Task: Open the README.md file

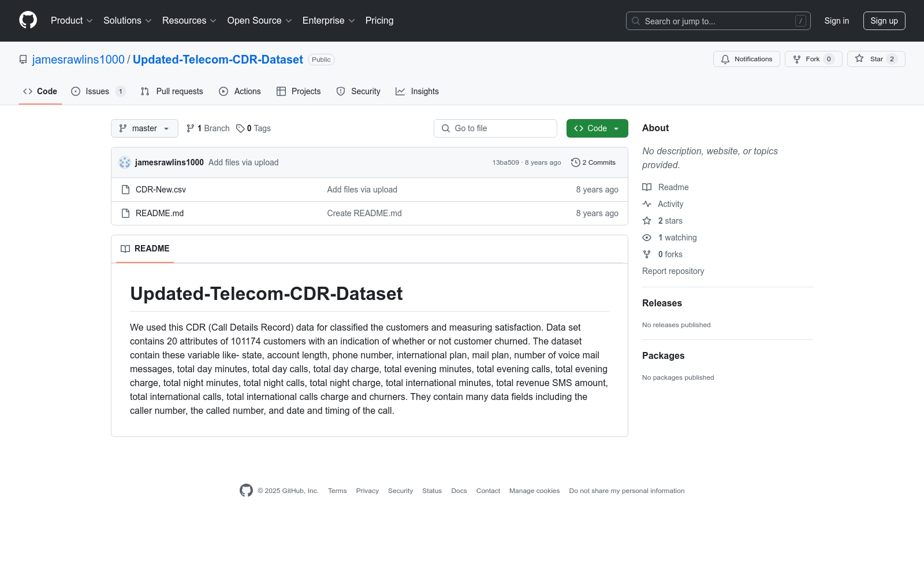Action: point(159,213)
